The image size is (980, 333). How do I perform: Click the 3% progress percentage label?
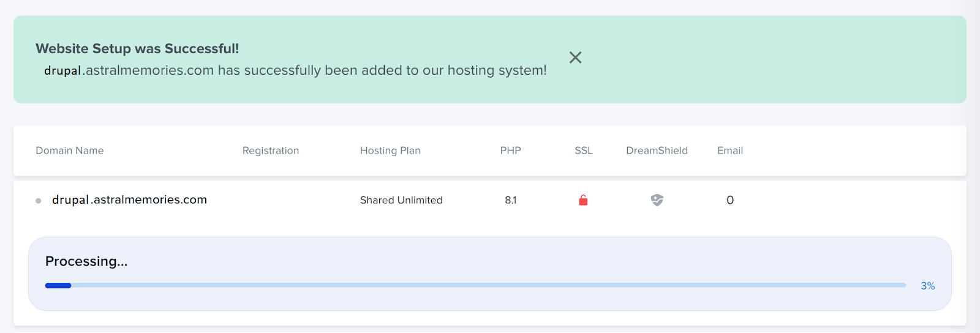point(927,286)
